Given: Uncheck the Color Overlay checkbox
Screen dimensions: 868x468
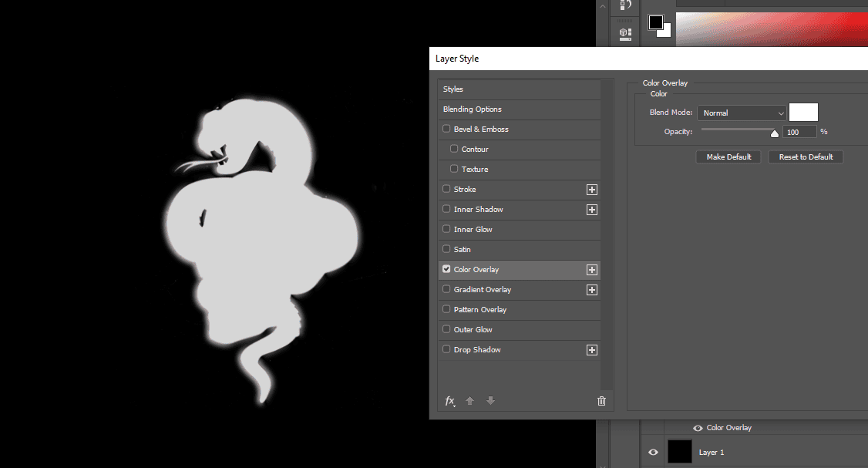Looking at the screenshot, I should [x=446, y=270].
